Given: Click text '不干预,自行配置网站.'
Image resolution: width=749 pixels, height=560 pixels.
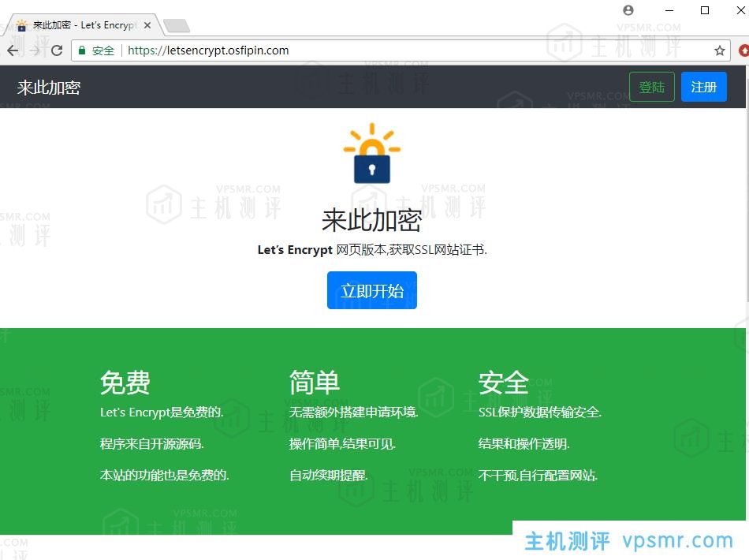Looking at the screenshot, I should pyautogui.click(x=538, y=476).
